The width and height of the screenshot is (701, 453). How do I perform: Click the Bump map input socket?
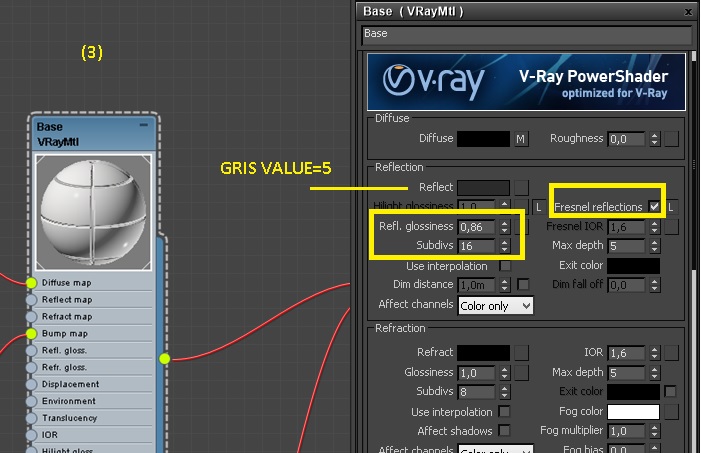[31, 334]
